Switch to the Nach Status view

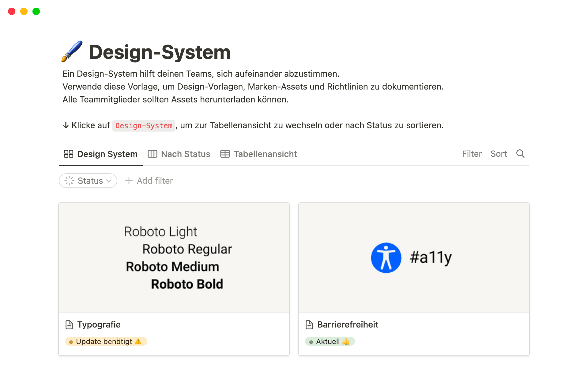[186, 154]
